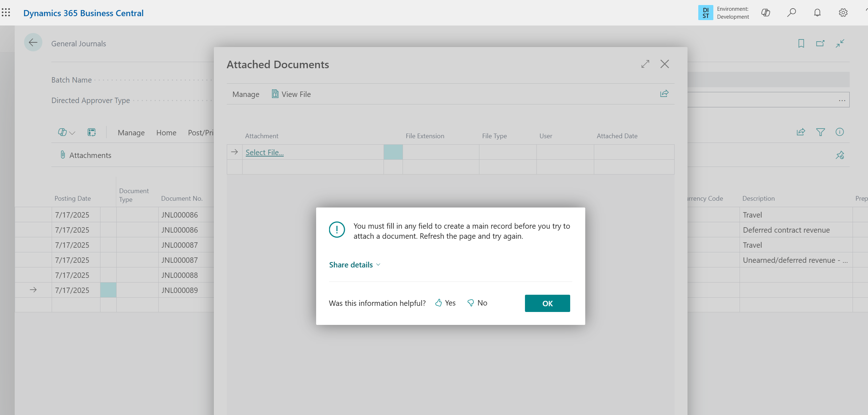Open the Manage menu in Attached Documents

246,94
